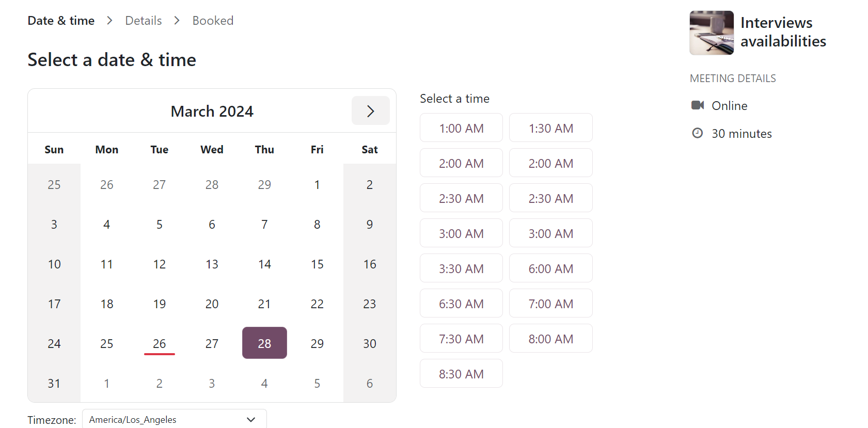Select the 8:00 AM time slot
868x428 pixels.
click(550, 339)
